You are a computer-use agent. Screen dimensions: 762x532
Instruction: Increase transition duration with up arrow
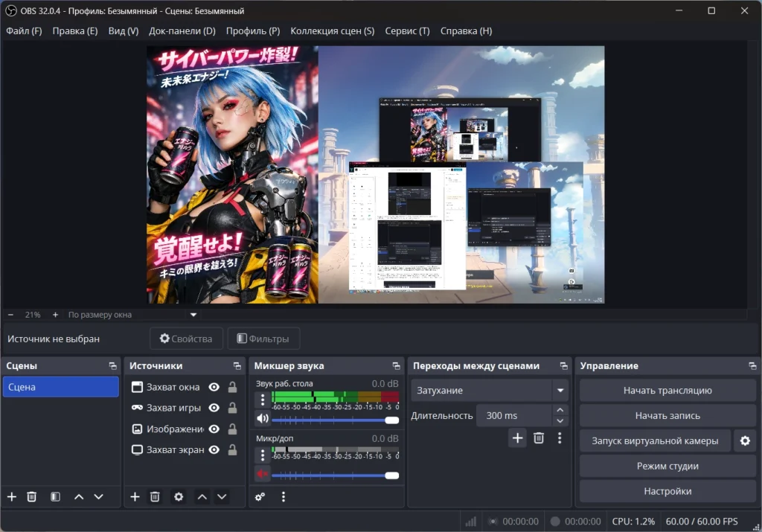click(x=561, y=411)
